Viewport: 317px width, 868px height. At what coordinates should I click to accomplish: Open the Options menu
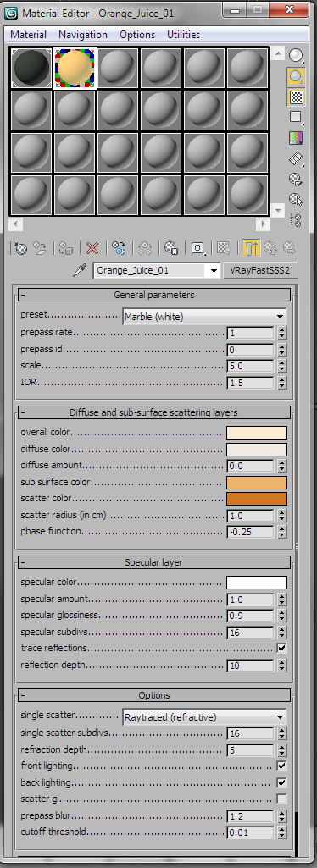137,35
